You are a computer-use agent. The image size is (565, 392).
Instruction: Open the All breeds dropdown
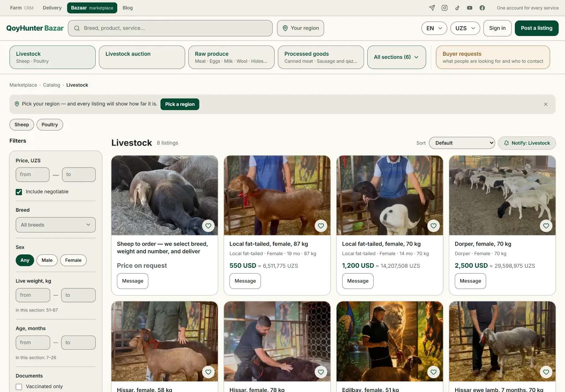[x=56, y=225]
